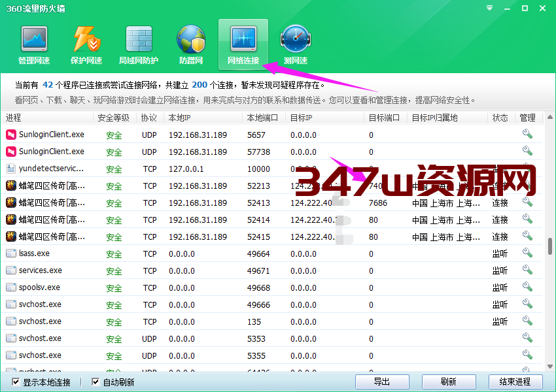Sort by the 目标IP column header
The image size is (556, 392).
(325, 118)
